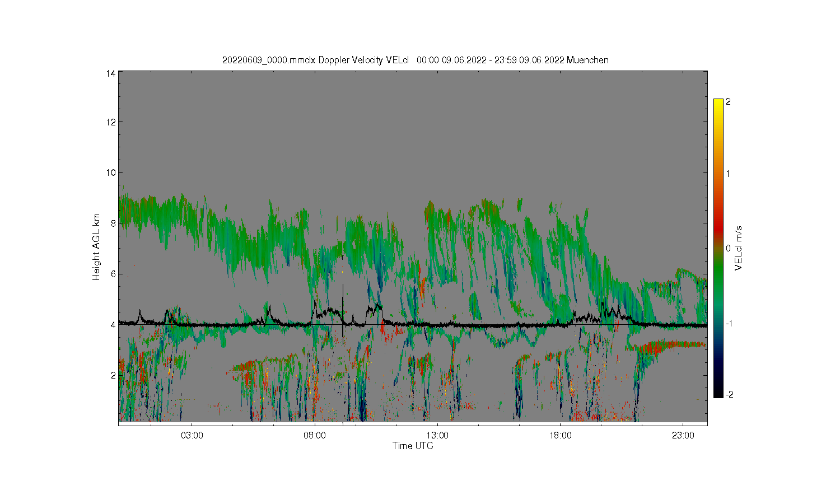Click the colorbar tick label '2' at top

[x=728, y=102]
